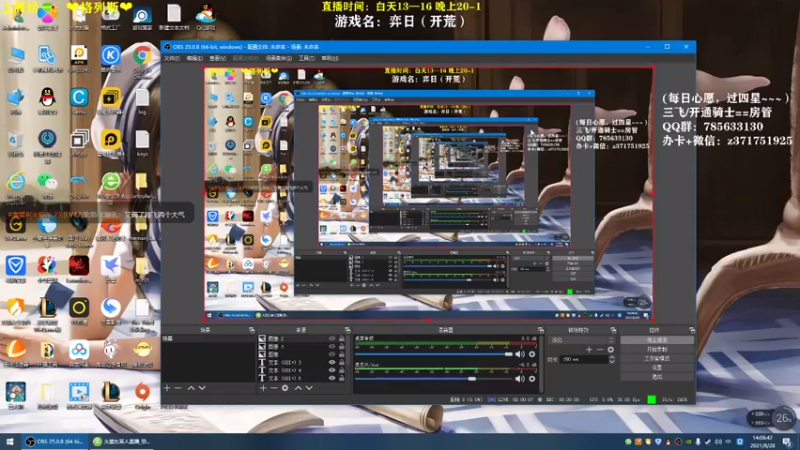Add a transition with the plus icon

coord(589,349)
